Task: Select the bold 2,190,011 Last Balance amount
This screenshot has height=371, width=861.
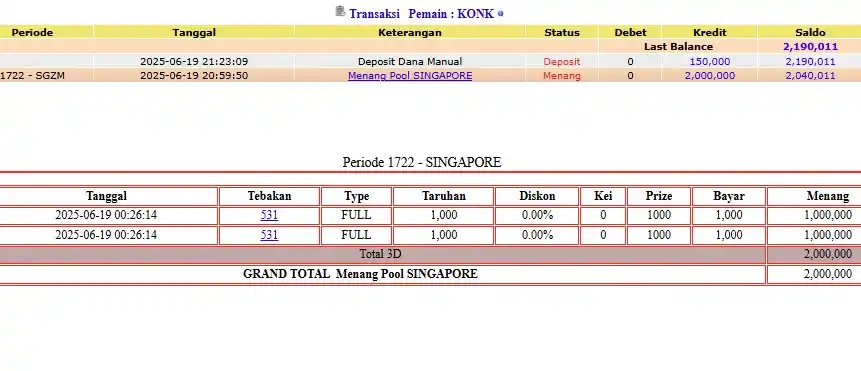Action: (x=810, y=47)
